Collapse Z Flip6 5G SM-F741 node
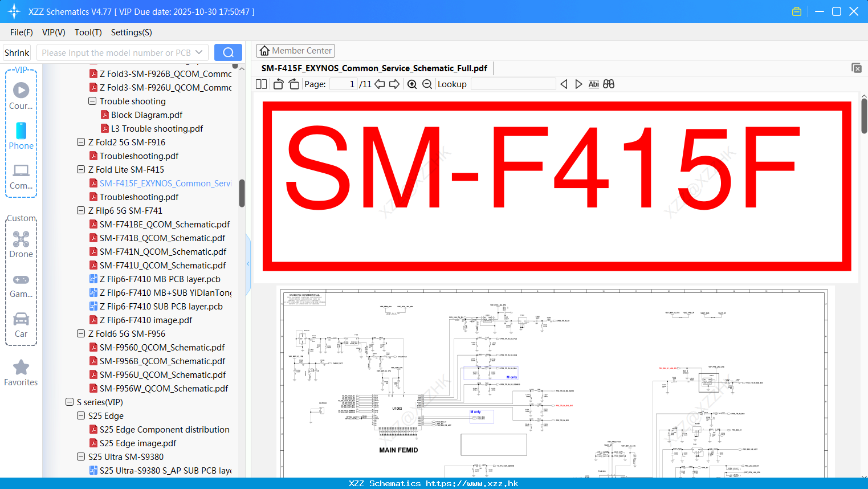 81,210
